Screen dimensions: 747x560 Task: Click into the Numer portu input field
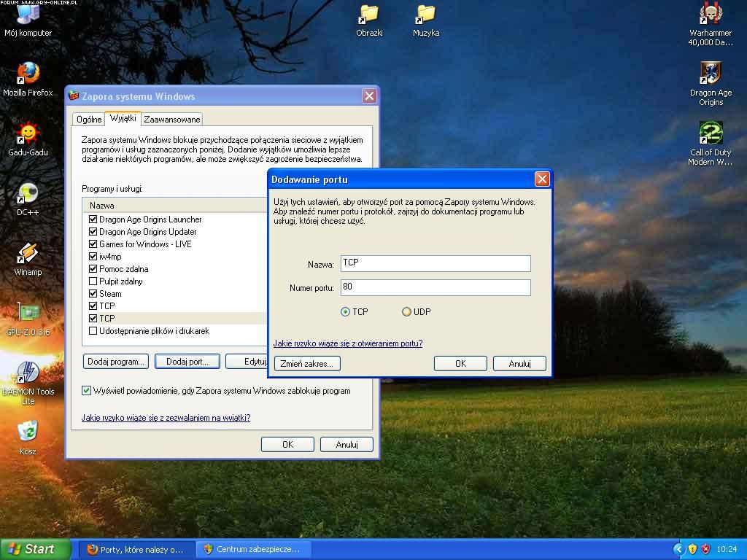(x=436, y=287)
